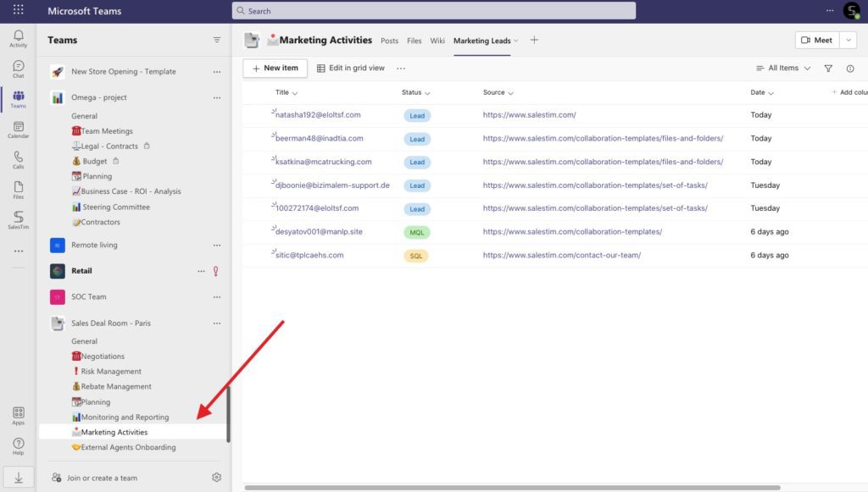Open more options for Sales Deal Room - Paris
Viewport: 868px width, 492px height.
[217, 323]
